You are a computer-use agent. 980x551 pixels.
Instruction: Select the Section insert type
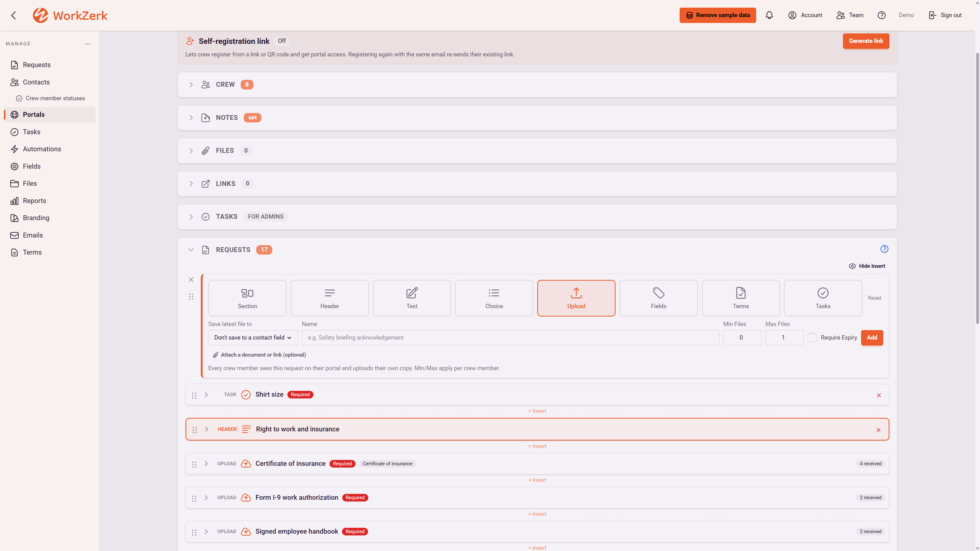[x=247, y=298]
